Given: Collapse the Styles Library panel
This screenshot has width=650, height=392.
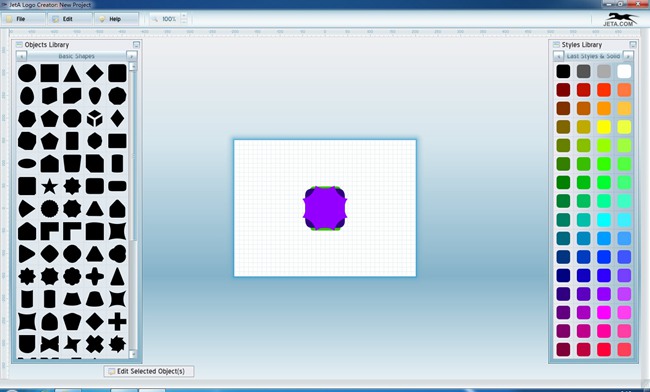Looking at the screenshot, I should 633,44.
